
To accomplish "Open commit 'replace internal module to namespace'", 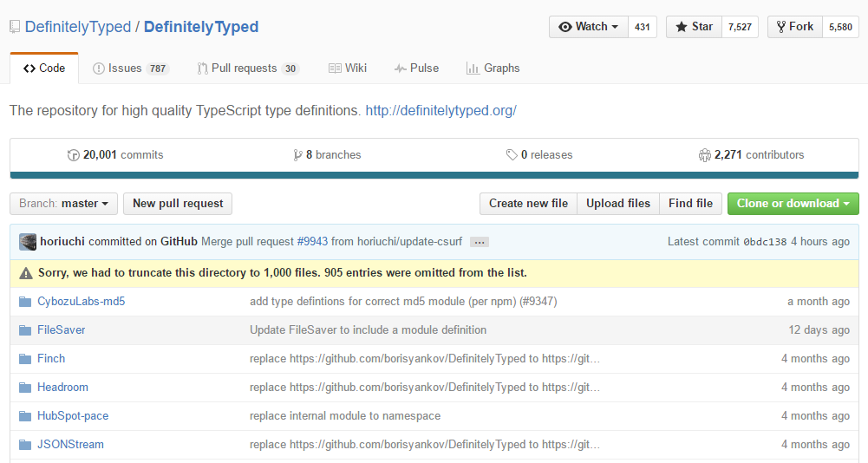I will pos(345,416).
